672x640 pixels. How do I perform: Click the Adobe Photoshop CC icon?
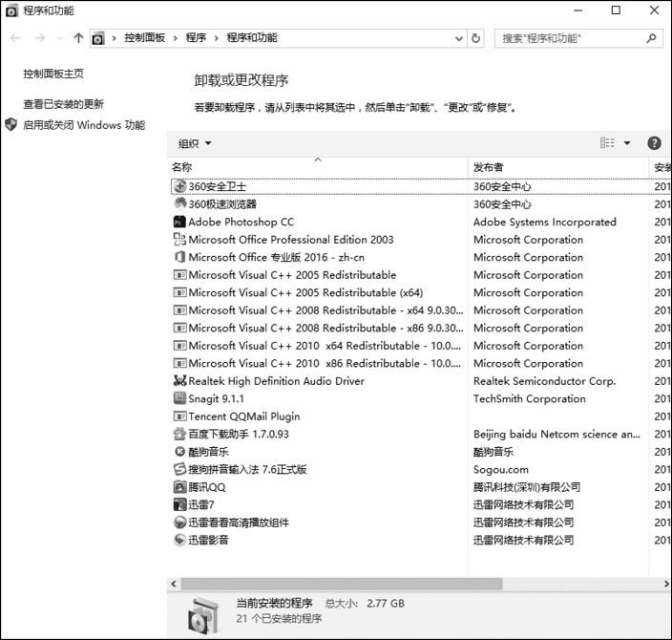[x=179, y=222]
